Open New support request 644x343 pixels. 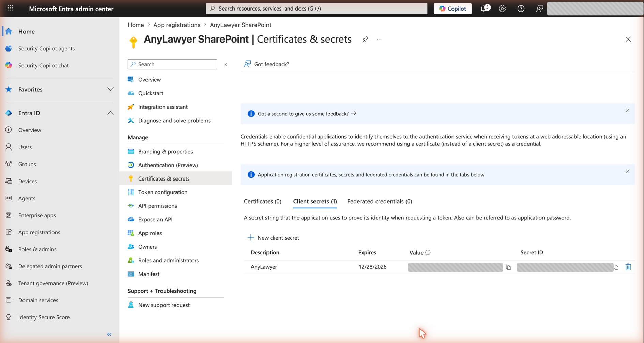[164, 305]
